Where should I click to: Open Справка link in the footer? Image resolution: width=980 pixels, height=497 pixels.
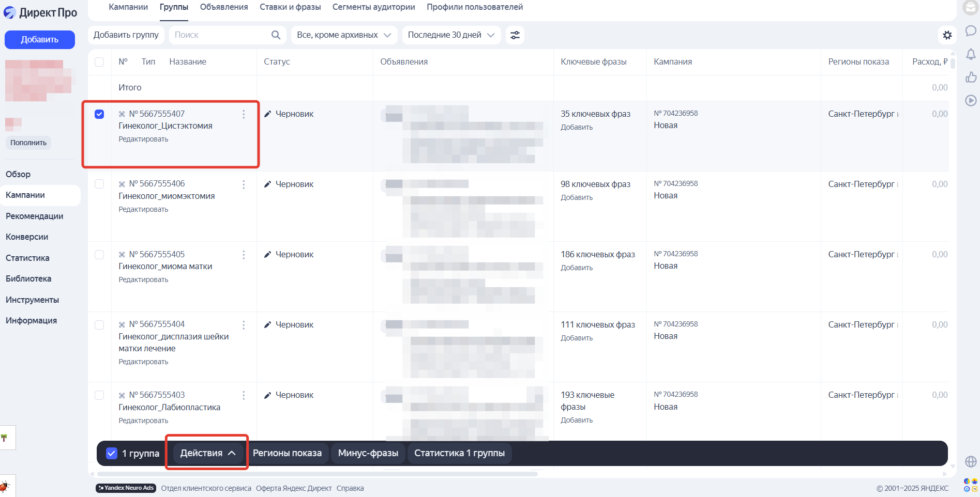(x=350, y=488)
